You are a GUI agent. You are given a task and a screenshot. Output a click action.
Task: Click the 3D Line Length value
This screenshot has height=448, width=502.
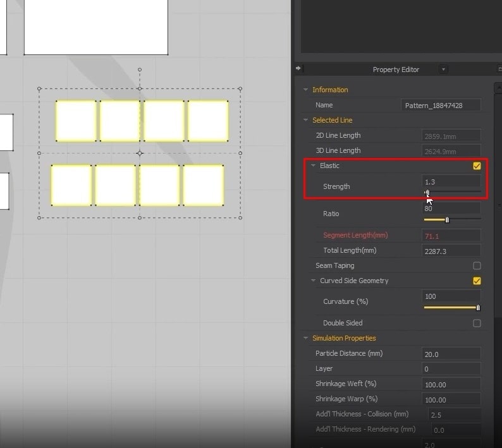point(451,151)
